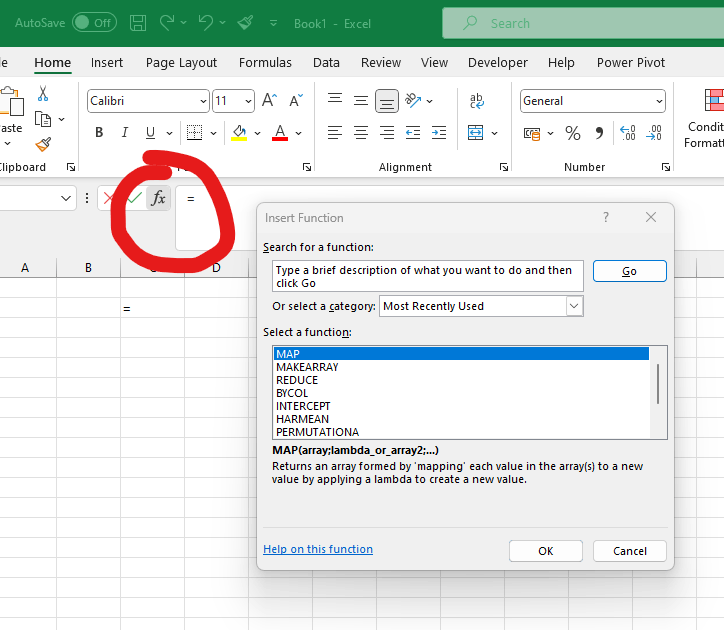Click the Search box in title bar

coord(583,23)
